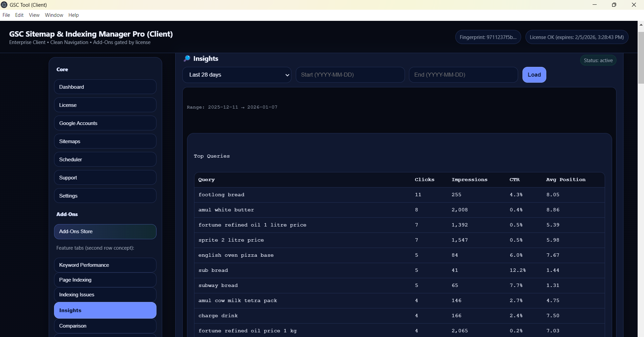The height and width of the screenshot is (337, 644).
Task: Open the Scheduler section
Action: coord(105,159)
